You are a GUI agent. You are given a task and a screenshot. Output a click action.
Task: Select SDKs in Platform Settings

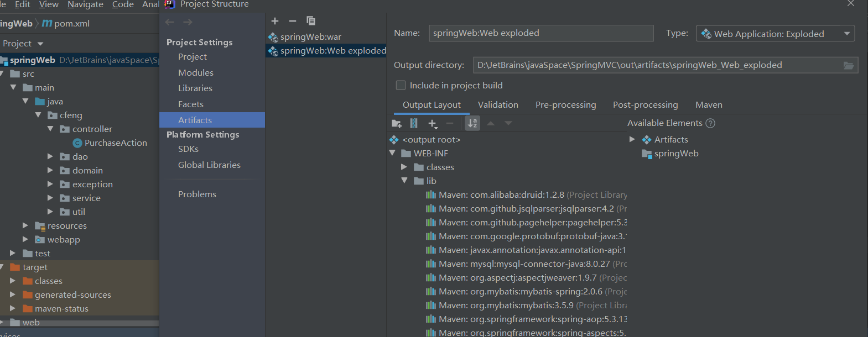[x=188, y=149]
